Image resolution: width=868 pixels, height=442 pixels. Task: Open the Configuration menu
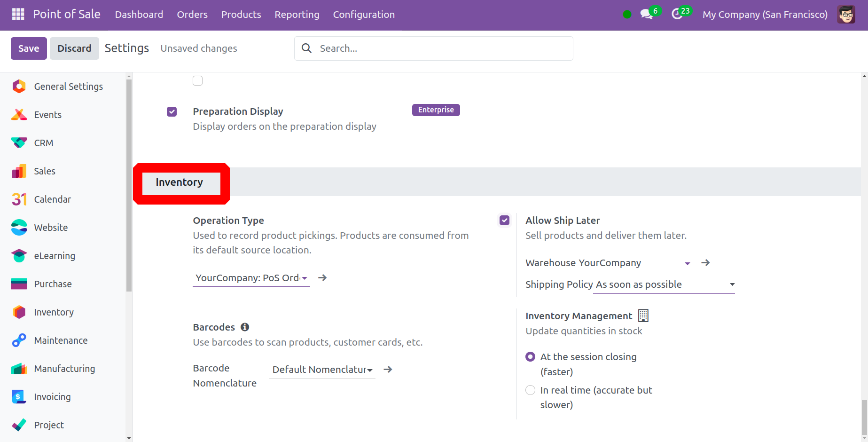tap(363, 15)
